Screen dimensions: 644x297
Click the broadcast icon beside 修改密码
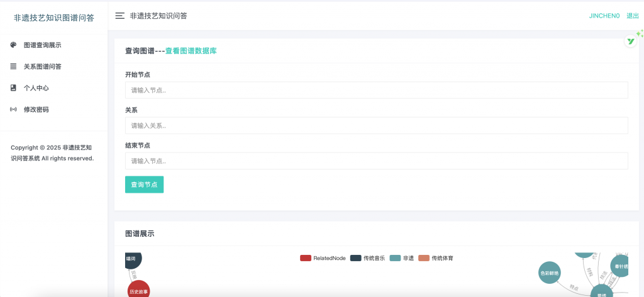14,109
